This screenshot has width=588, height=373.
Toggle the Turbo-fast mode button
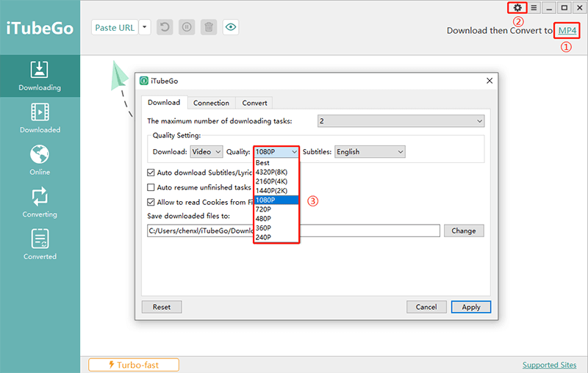click(134, 365)
